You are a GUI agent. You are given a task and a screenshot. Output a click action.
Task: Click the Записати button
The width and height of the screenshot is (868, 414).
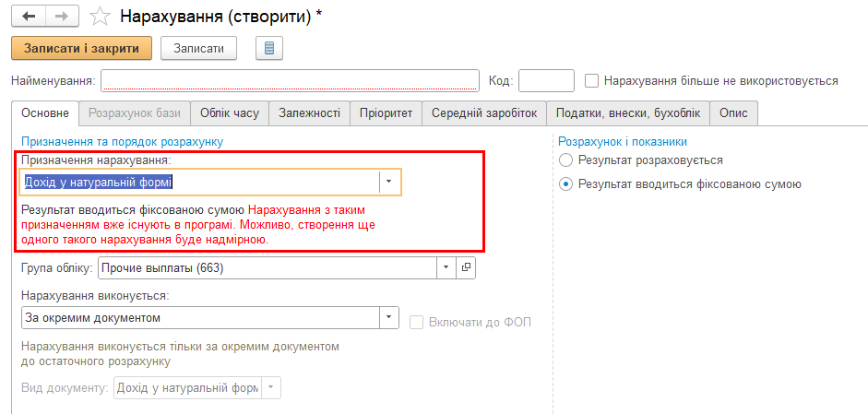(198, 48)
